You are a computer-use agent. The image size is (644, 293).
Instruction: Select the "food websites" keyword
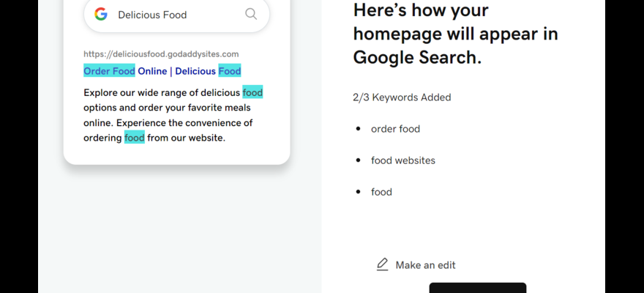(x=402, y=160)
